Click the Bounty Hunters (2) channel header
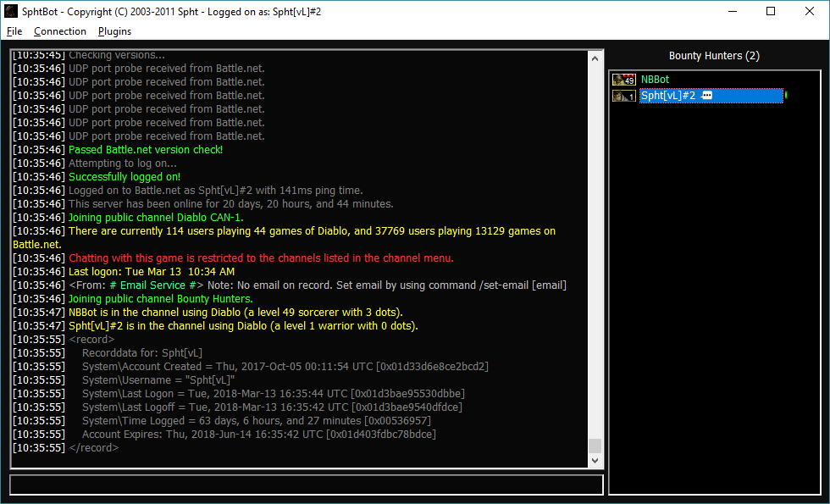Viewport: 830px width, 504px height. (x=713, y=56)
